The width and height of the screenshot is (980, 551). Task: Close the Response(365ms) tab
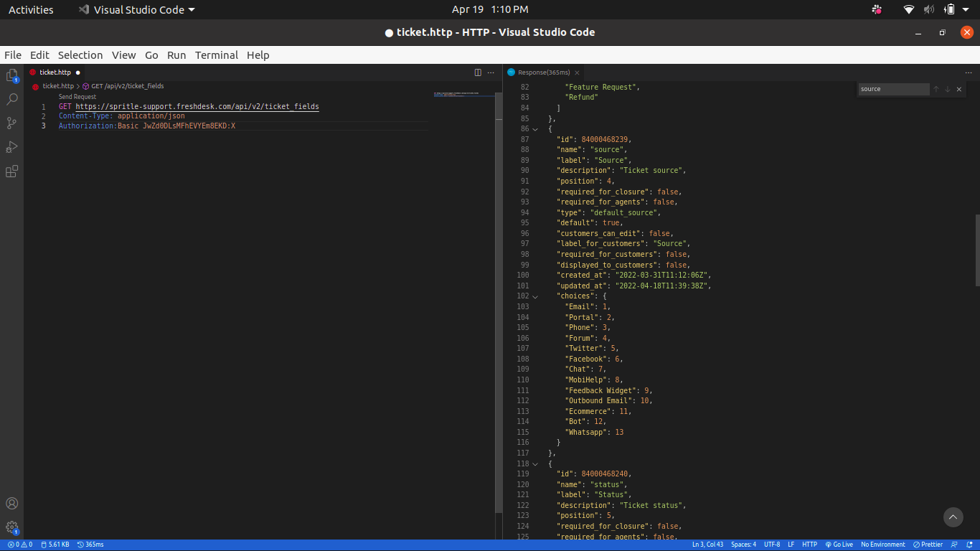click(577, 72)
